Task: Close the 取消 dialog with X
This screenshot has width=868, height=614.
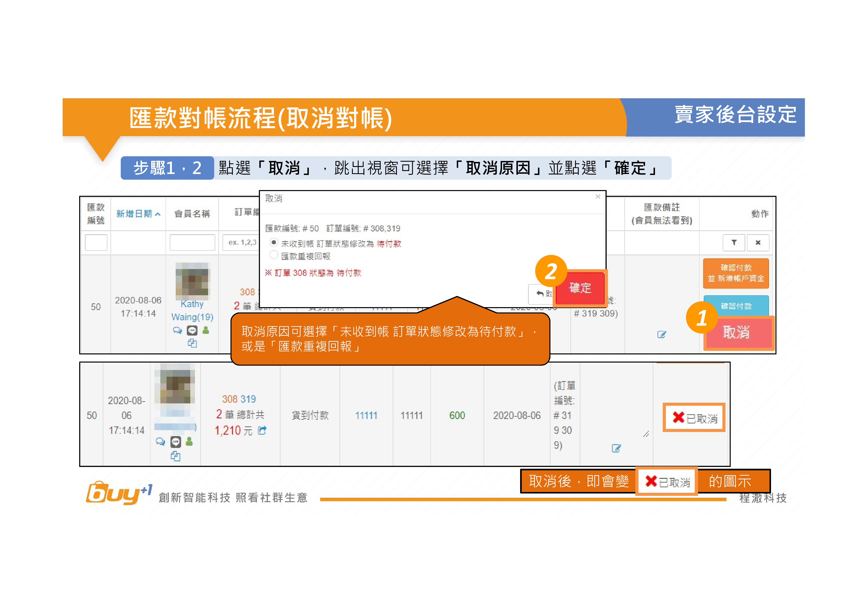Action: point(598,196)
